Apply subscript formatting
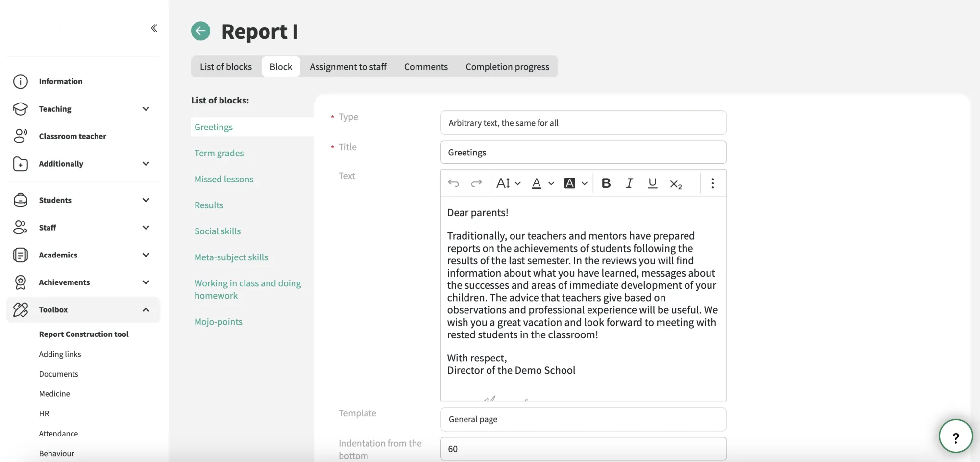 click(x=676, y=184)
